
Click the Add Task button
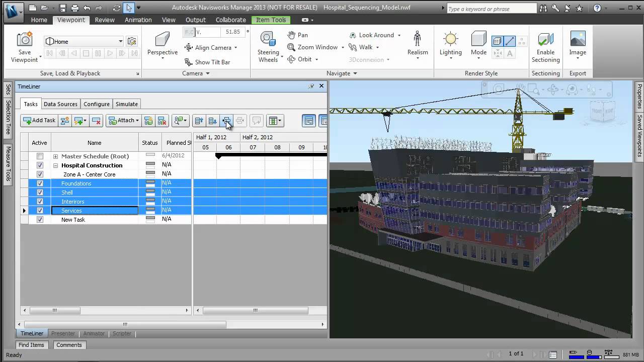click(x=39, y=121)
